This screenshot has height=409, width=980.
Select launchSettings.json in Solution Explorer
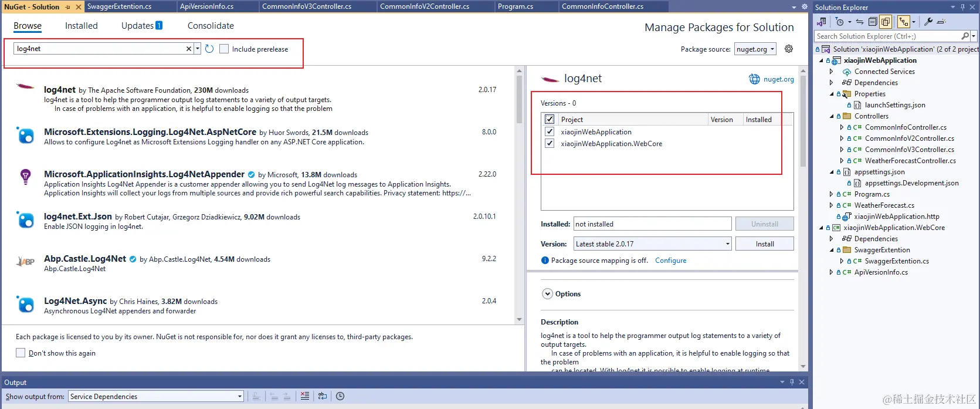895,105
